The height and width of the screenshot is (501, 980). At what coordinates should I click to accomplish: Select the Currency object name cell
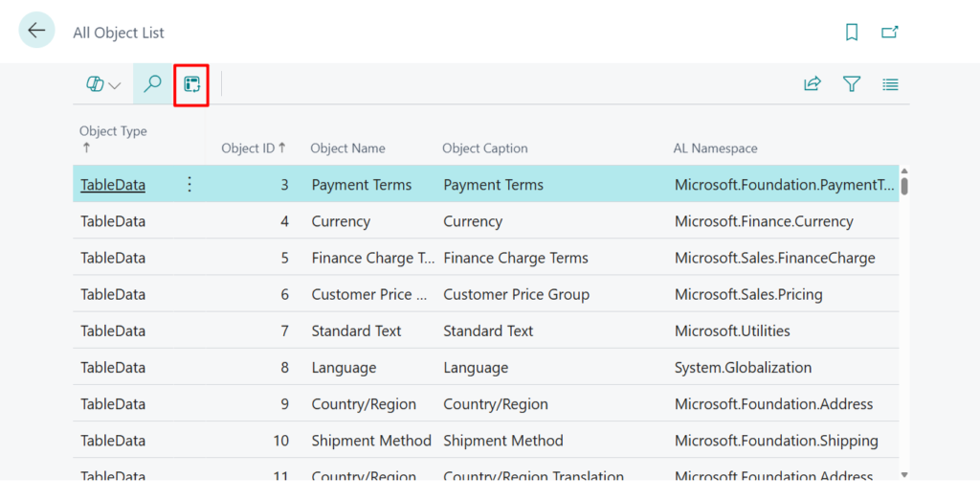pyautogui.click(x=341, y=221)
